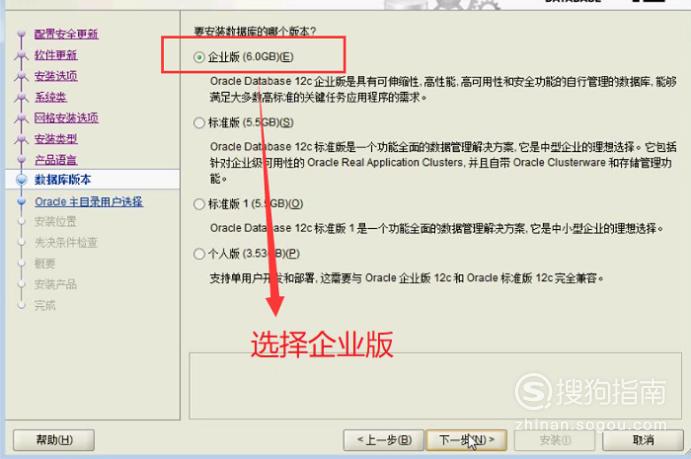This screenshot has height=459, width=691.
Task: Click the 完成 step label
Action: pos(45,305)
